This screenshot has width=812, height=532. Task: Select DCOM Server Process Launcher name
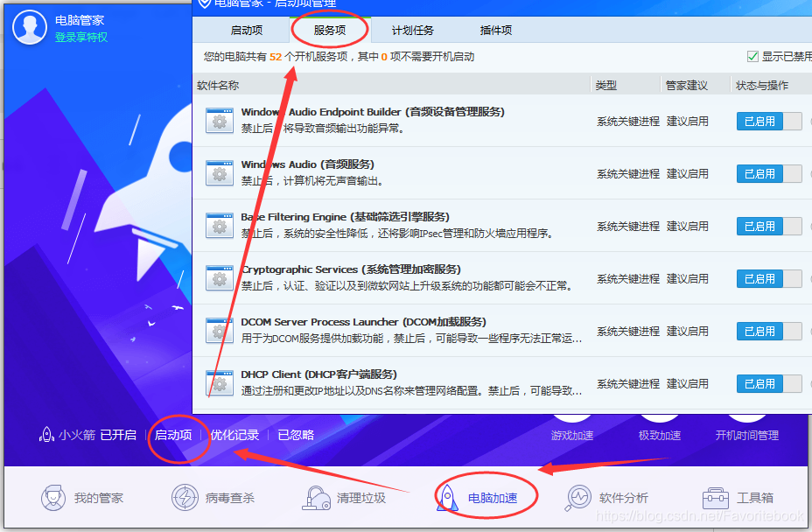point(363,322)
